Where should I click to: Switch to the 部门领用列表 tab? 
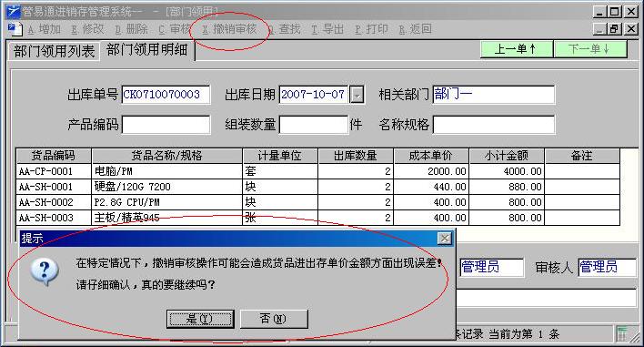(x=54, y=51)
